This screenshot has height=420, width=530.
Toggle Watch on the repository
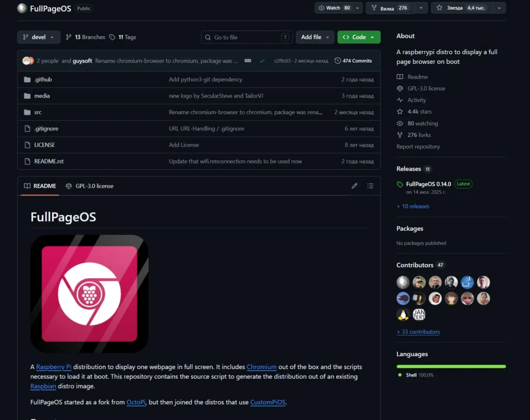[x=334, y=8]
